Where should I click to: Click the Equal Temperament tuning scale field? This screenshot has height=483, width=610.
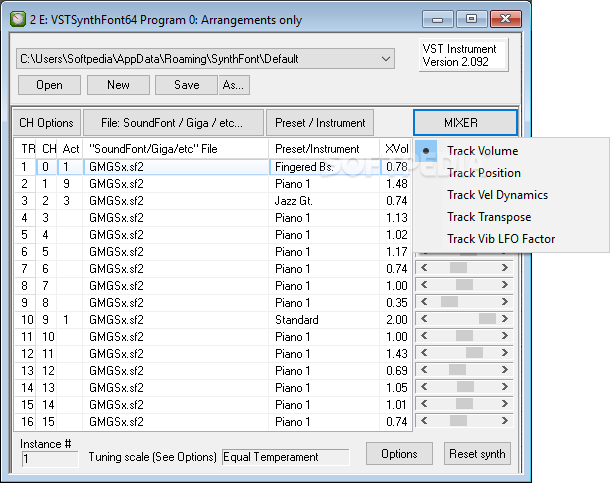point(286,457)
